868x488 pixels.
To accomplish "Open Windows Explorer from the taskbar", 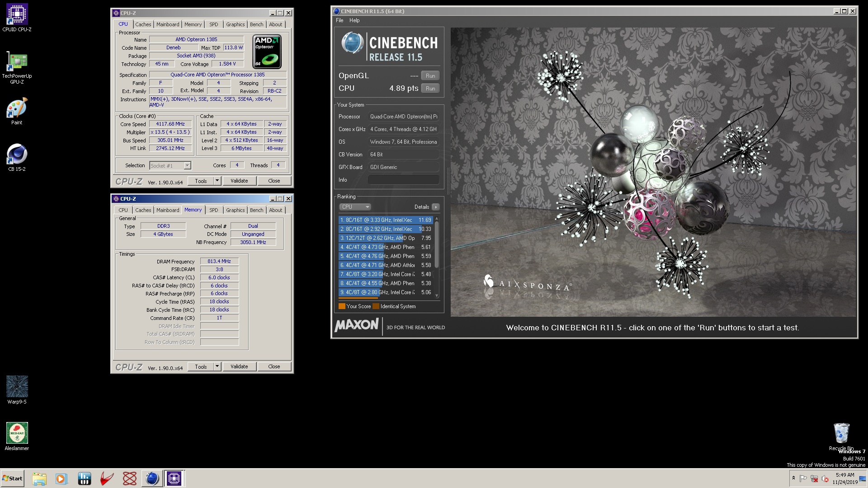I will pos(39,479).
